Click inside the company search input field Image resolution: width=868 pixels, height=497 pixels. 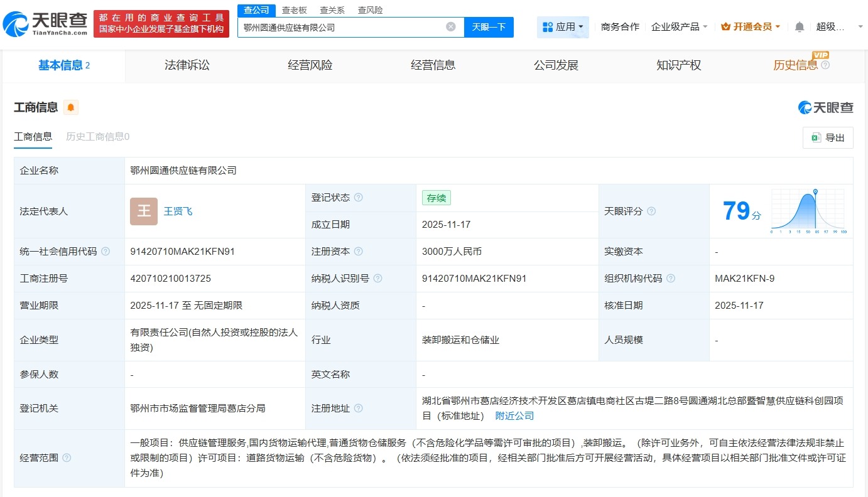(345, 26)
